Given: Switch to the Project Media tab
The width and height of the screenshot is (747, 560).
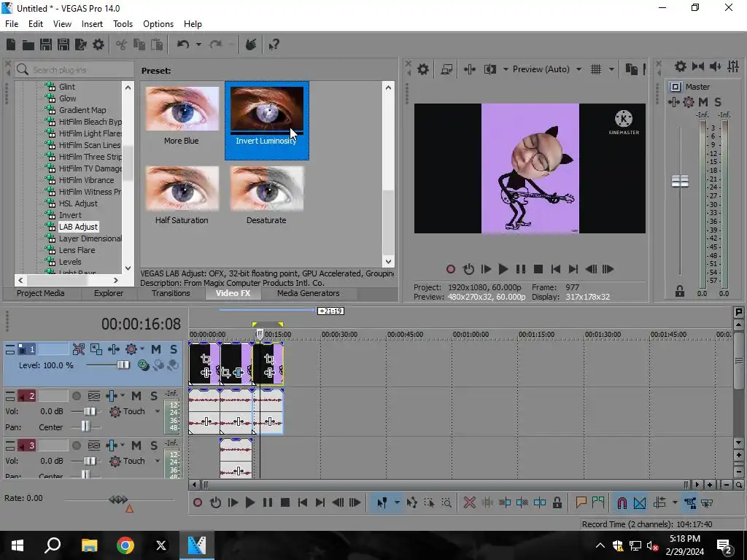Looking at the screenshot, I should click(x=41, y=293).
